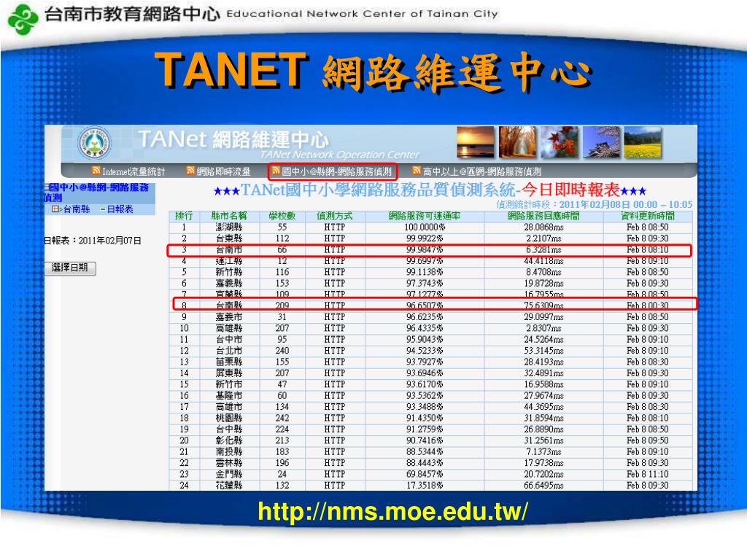Click the 17.3518% connectivity value for 花蓮縣
The width and height of the screenshot is (747, 560).
point(425,485)
